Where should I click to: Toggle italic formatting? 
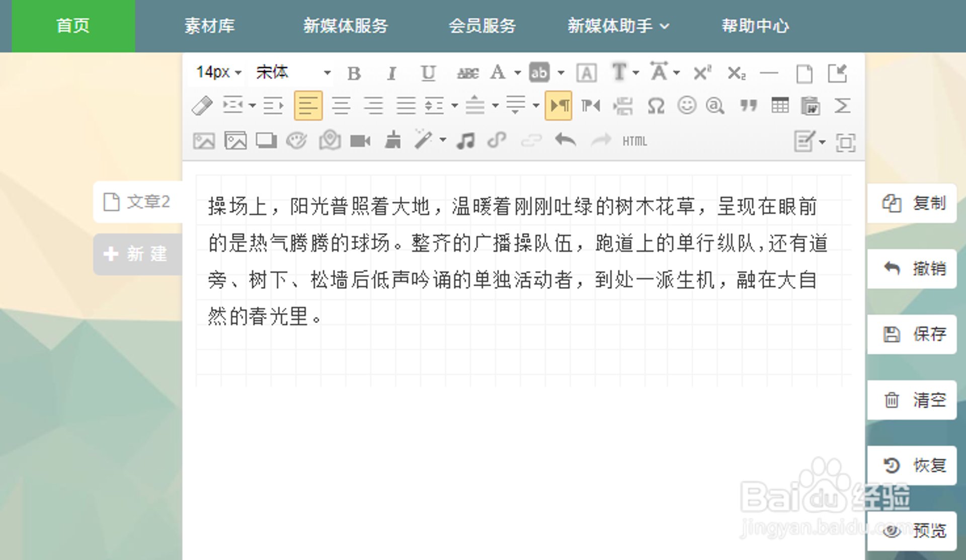click(x=391, y=73)
